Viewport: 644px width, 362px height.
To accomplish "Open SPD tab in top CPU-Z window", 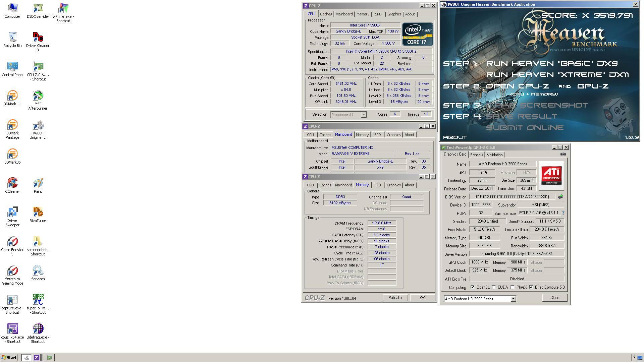I will pyautogui.click(x=378, y=14).
